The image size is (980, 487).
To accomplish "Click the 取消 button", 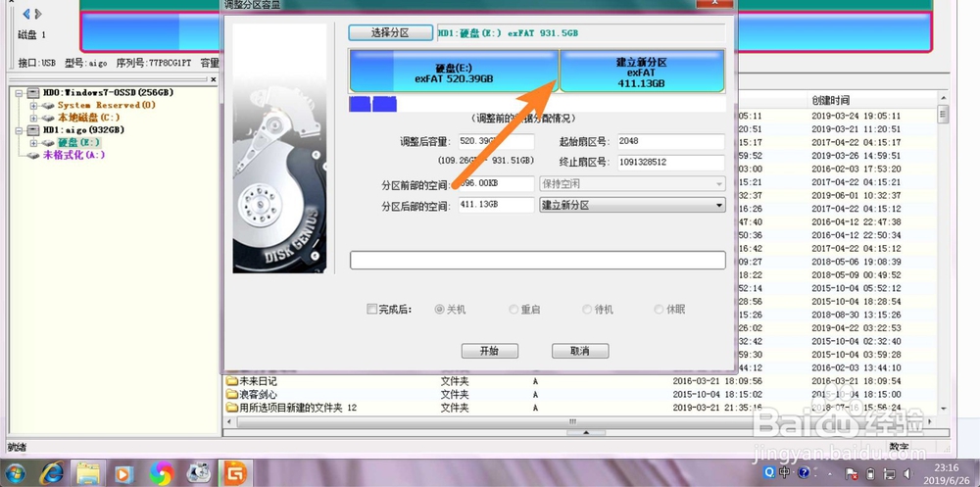I will click(x=580, y=351).
